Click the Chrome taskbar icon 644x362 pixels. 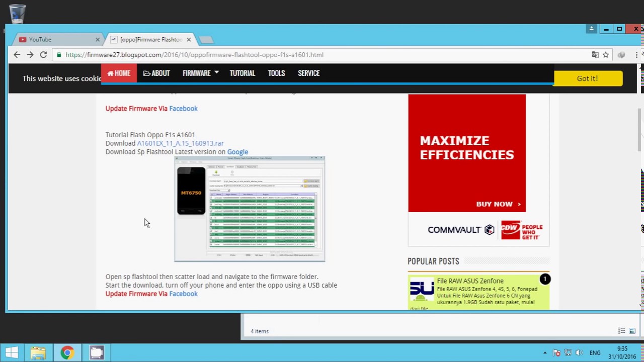click(x=67, y=353)
